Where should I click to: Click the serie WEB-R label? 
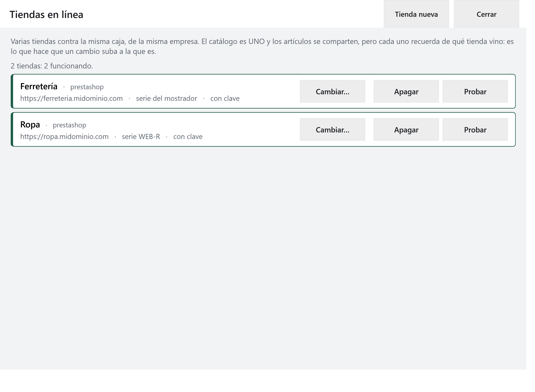(x=141, y=136)
